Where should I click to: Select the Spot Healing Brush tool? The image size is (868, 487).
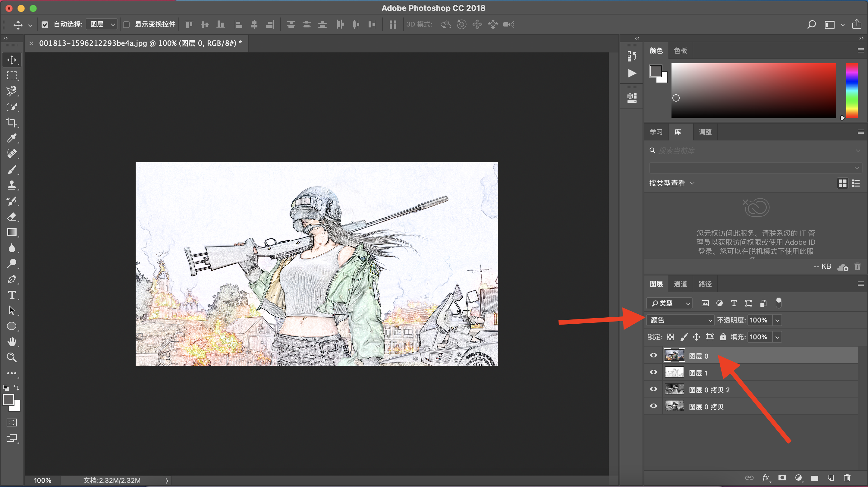click(12, 154)
